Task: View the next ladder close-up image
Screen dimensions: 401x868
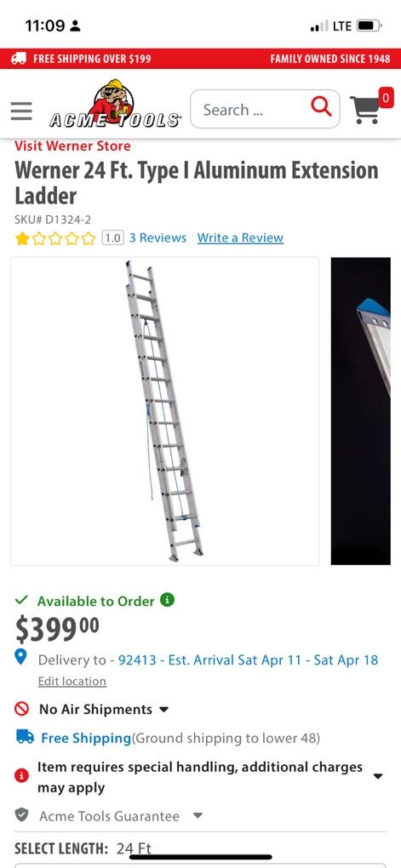Action: (x=361, y=411)
